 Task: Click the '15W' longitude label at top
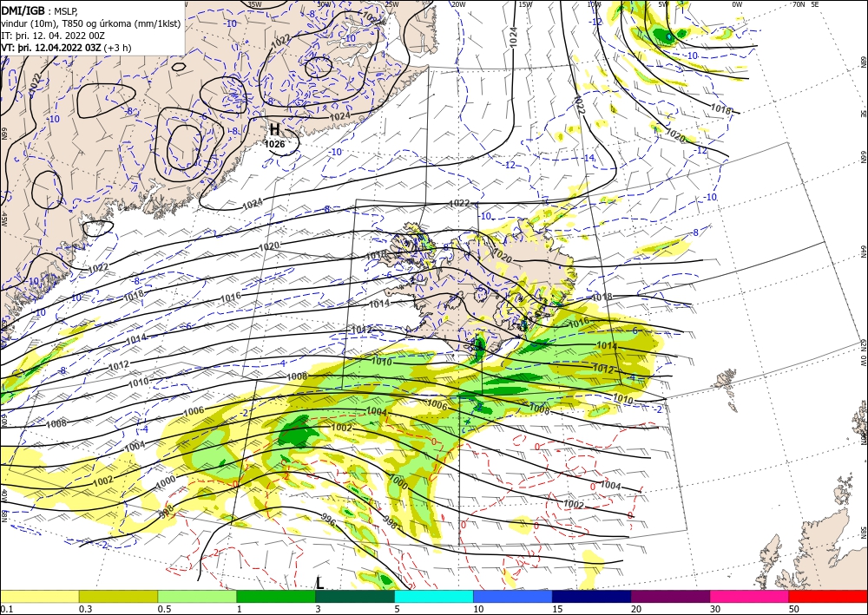[525, 4]
